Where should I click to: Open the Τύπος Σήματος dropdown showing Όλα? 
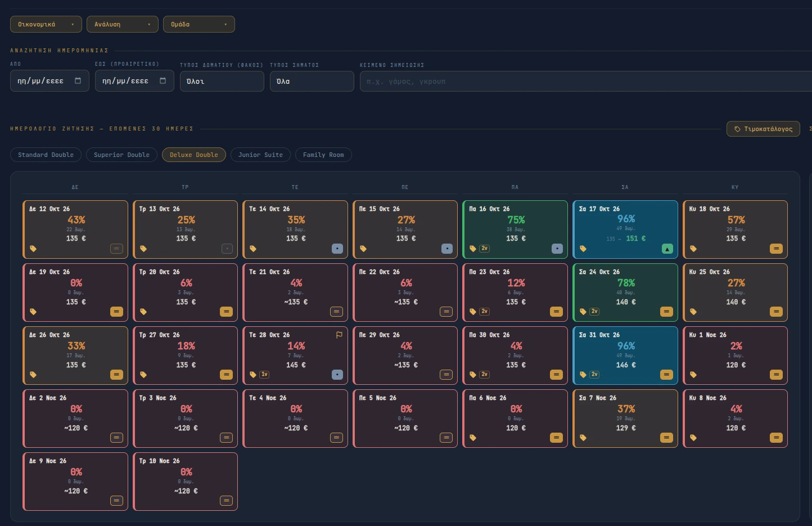coord(312,82)
